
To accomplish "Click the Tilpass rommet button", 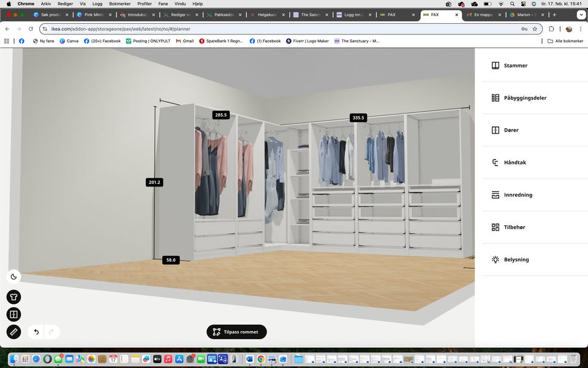I will tap(236, 332).
